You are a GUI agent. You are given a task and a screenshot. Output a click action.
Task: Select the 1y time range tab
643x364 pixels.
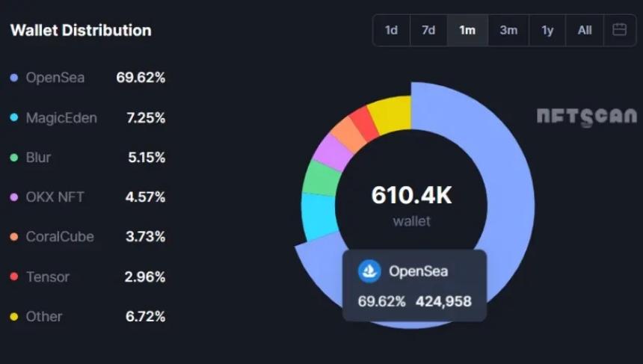click(x=547, y=31)
